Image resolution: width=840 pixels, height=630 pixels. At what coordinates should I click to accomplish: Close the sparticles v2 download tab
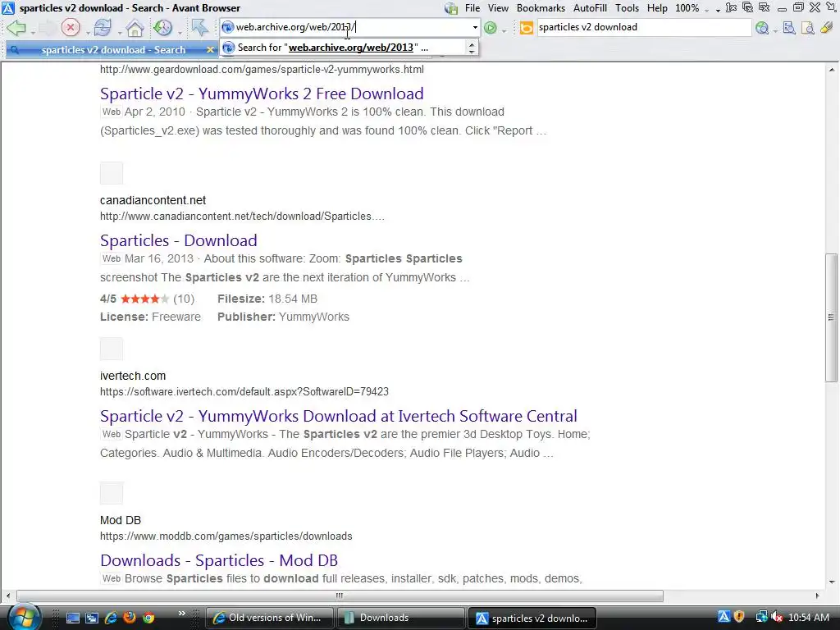click(x=210, y=50)
